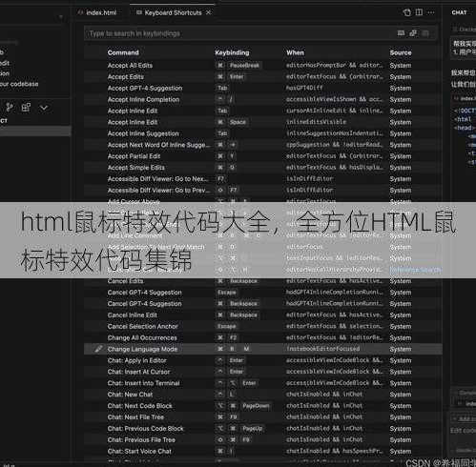Expand the chevron down in left sidebar
Viewport: 476px width, 467px height.
click(x=44, y=108)
